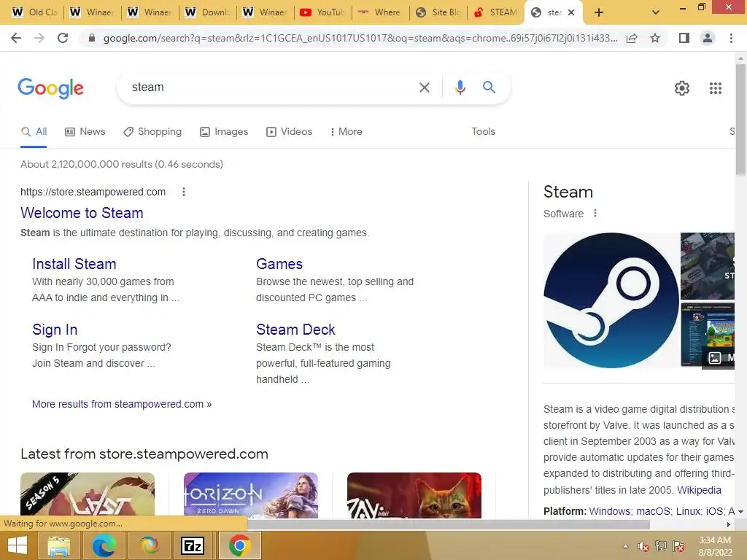
Task: Share this page from address bar
Action: coord(632,38)
